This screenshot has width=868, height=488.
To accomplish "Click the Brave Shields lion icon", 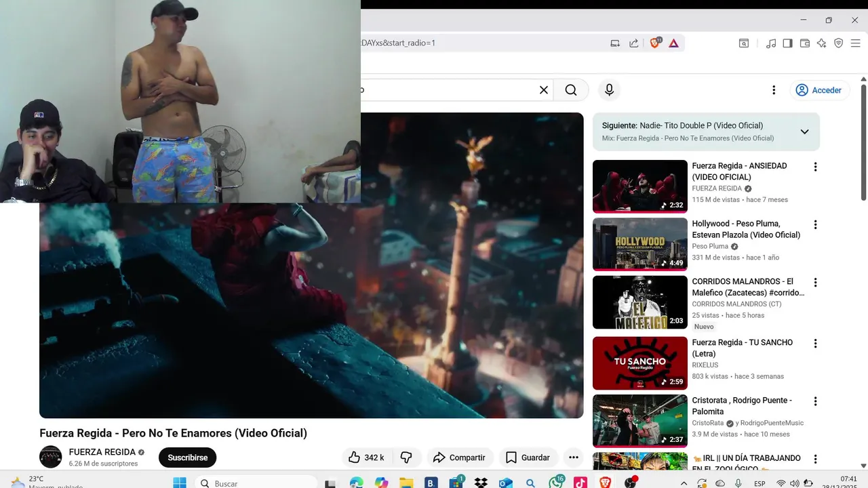I will point(656,43).
